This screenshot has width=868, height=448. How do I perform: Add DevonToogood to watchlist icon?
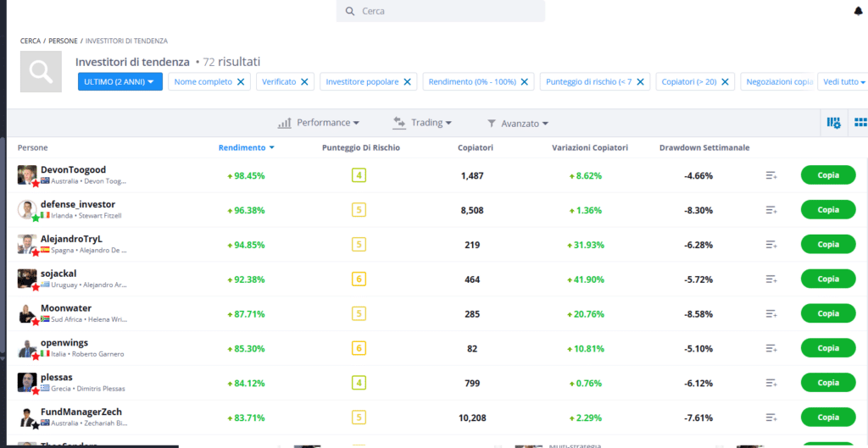pos(771,176)
